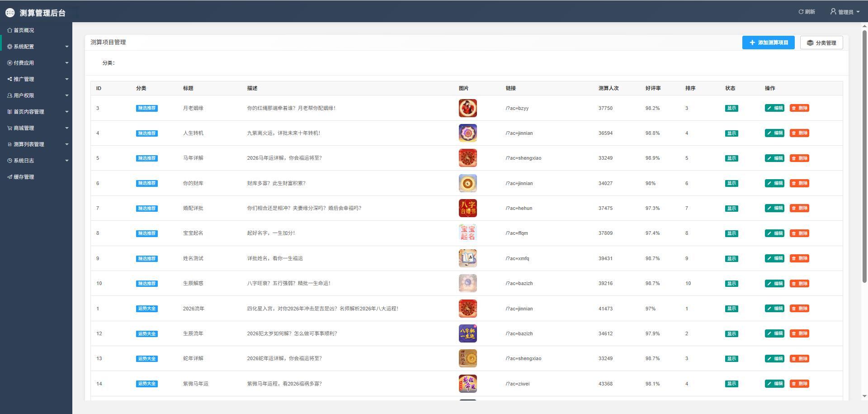Click the 商城管理 cart icon in sidebar
Image resolution: width=868 pixels, height=414 pixels.
[x=9, y=128]
